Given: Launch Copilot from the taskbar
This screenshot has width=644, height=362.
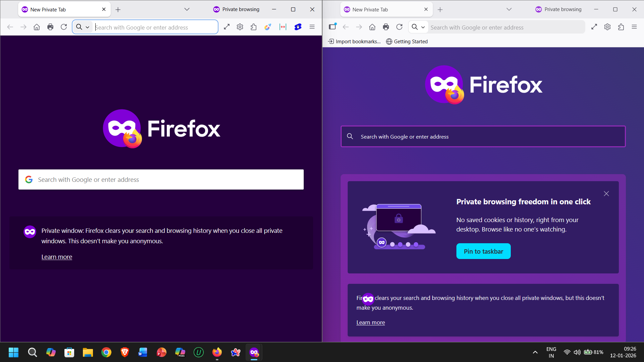Looking at the screenshot, I should tap(51, 352).
